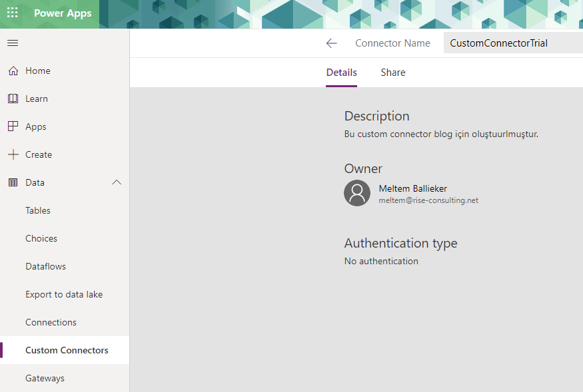Click the Create plus icon
The width and height of the screenshot is (583, 392).
13,154
